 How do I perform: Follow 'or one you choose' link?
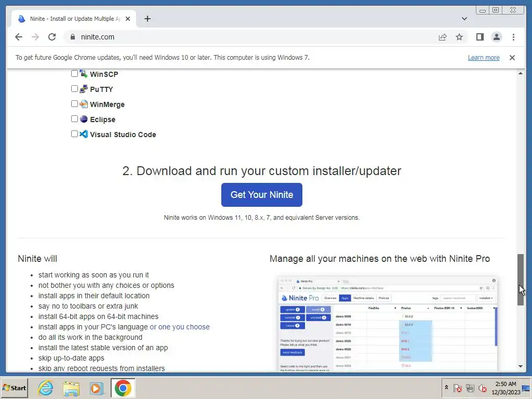coord(180,327)
